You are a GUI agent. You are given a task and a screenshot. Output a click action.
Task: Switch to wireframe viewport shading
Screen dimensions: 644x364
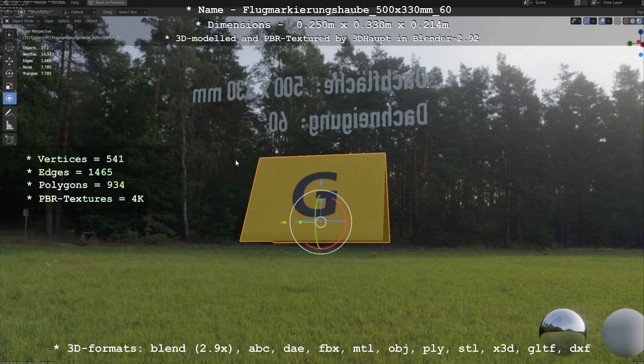(x=626, y=21)
